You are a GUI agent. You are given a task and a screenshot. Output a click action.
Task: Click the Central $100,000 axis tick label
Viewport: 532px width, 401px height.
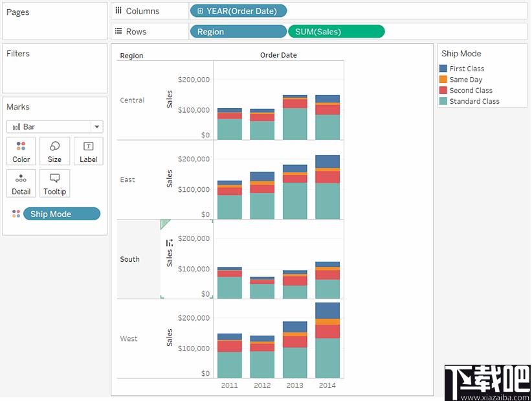pos(194,110)
